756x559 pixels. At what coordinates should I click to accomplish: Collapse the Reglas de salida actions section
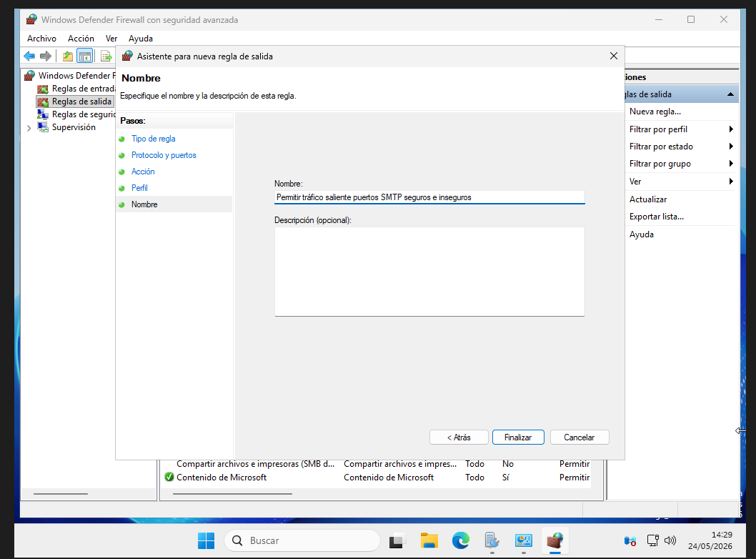point(730,94)
